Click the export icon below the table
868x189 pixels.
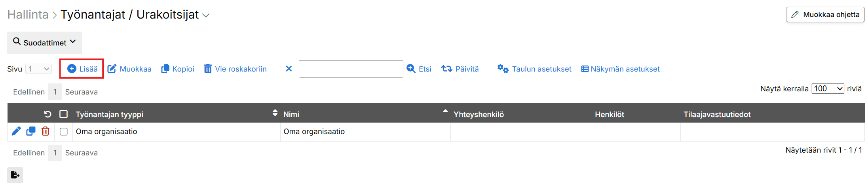[x=15, y=175]
